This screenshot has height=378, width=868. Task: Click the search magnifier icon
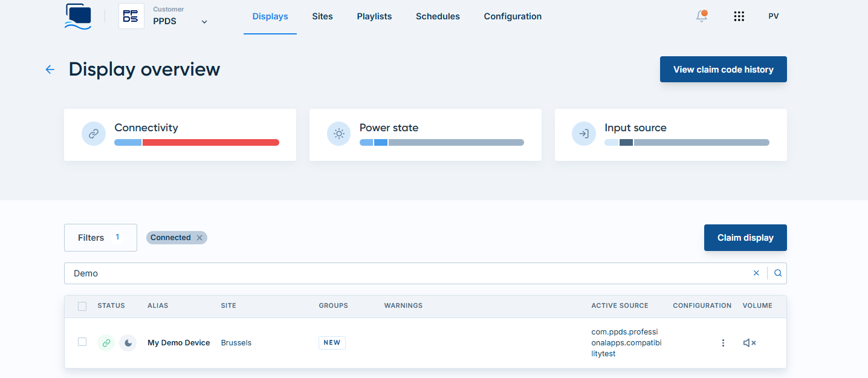pos(778,273)
